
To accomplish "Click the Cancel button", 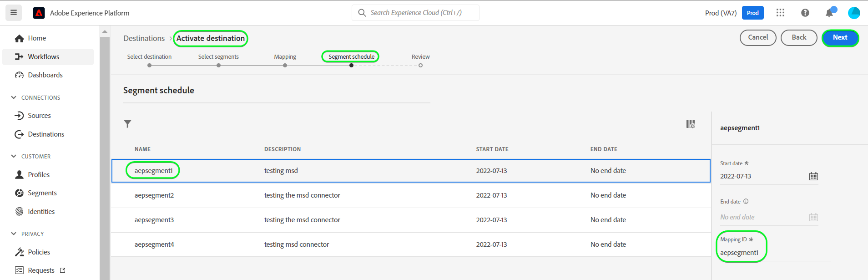I will click(x=758, y=38).
